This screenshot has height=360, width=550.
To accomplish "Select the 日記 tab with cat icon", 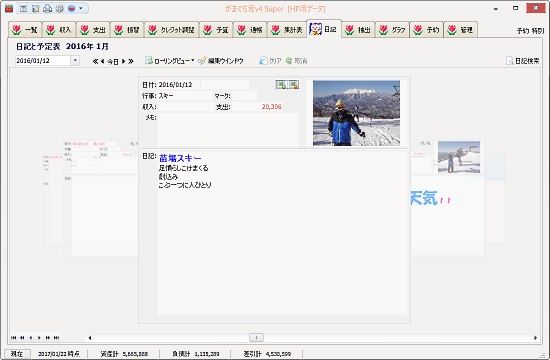I will point(324,29).
